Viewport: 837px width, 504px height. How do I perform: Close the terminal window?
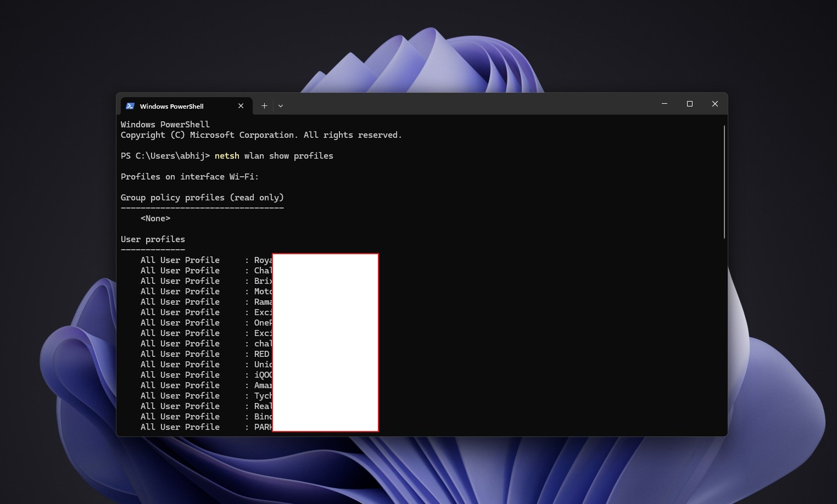715,104
